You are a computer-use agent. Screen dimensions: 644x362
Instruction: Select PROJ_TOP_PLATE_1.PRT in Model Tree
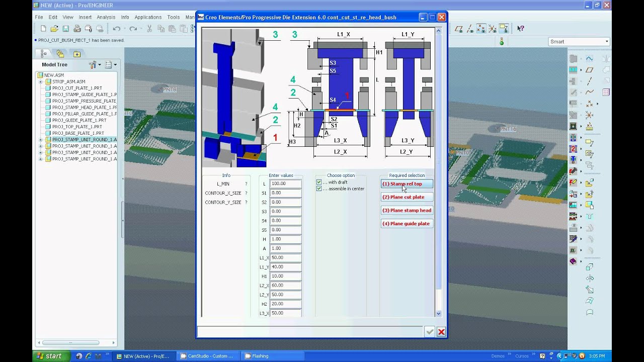pos(77,127)
